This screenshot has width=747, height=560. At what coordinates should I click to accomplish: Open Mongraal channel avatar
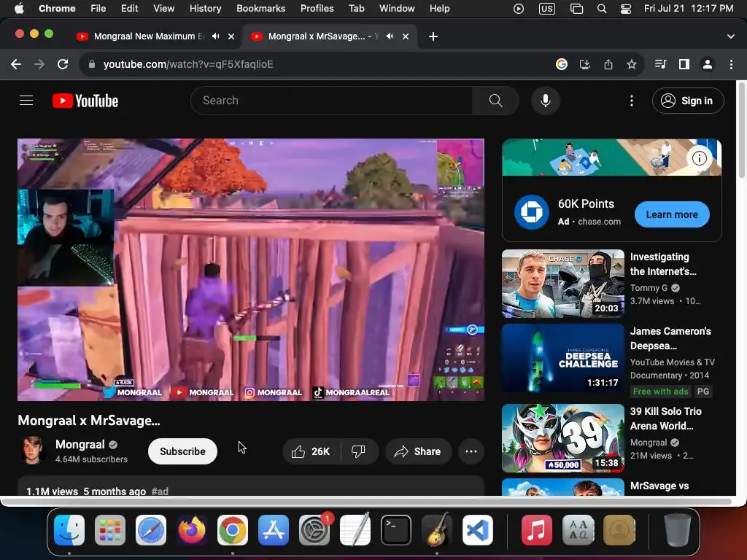click(34, 451)
